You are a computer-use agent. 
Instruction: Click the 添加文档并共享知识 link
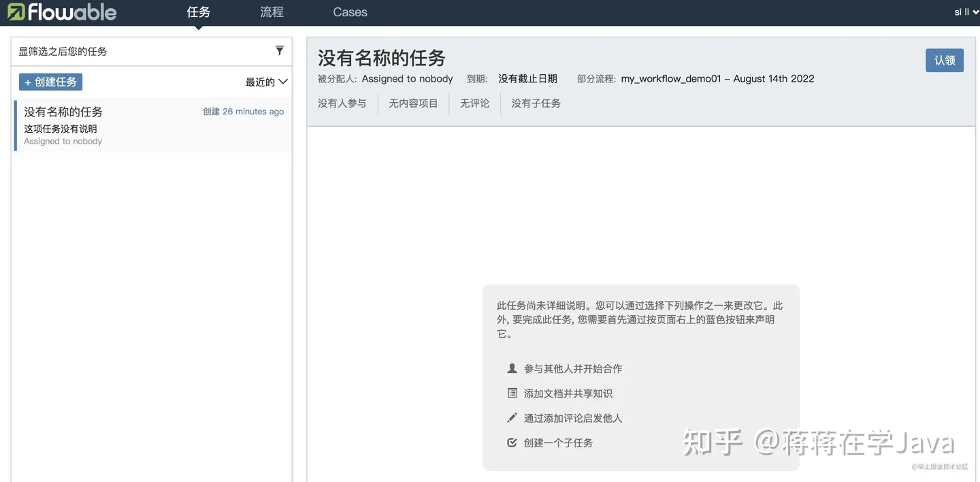click(x=569, y=393)
